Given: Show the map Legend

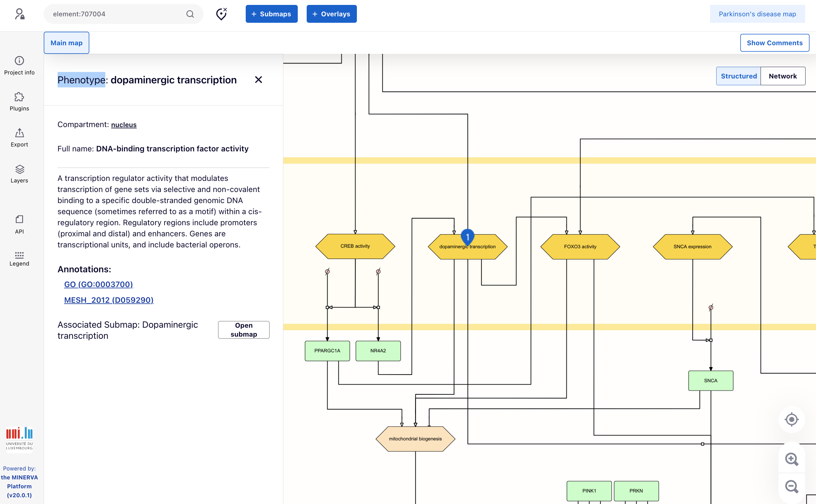Looking at the screenshot, I should [x=19, y=259].
